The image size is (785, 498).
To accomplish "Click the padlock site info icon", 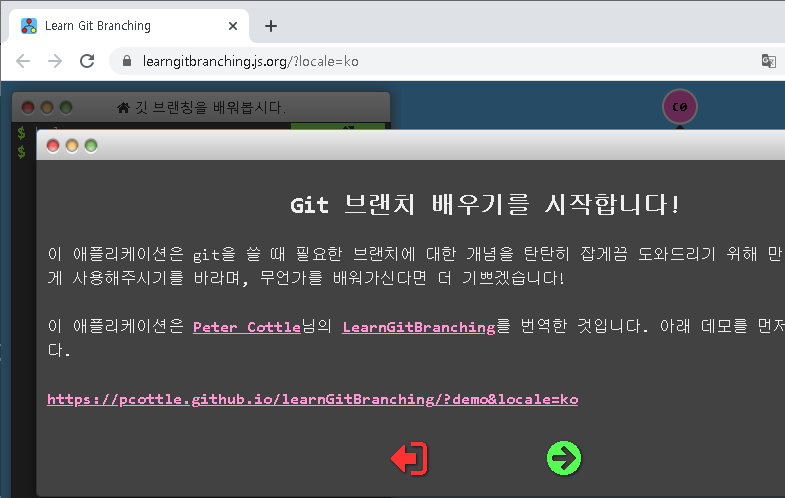I will coord(127,61).
